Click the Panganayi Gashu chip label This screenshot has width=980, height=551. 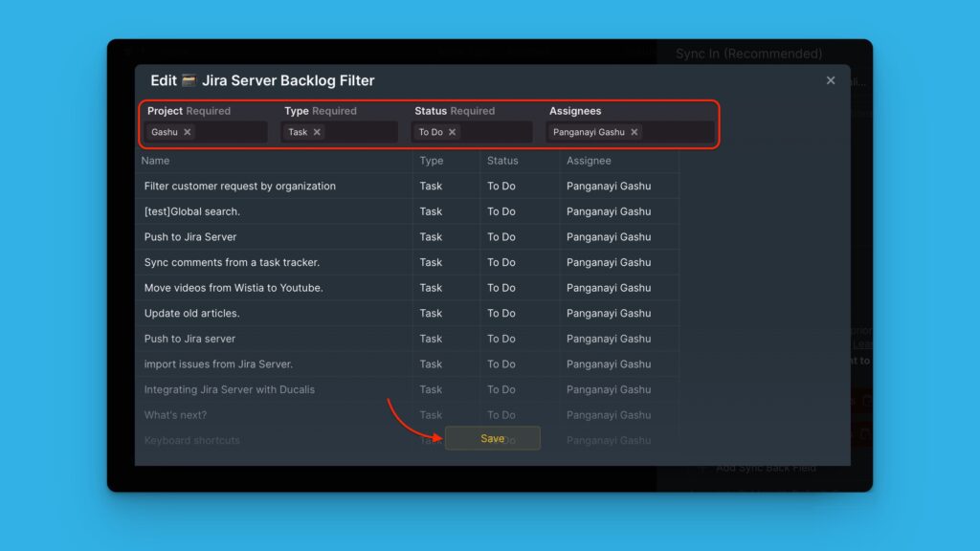(589, 132)
